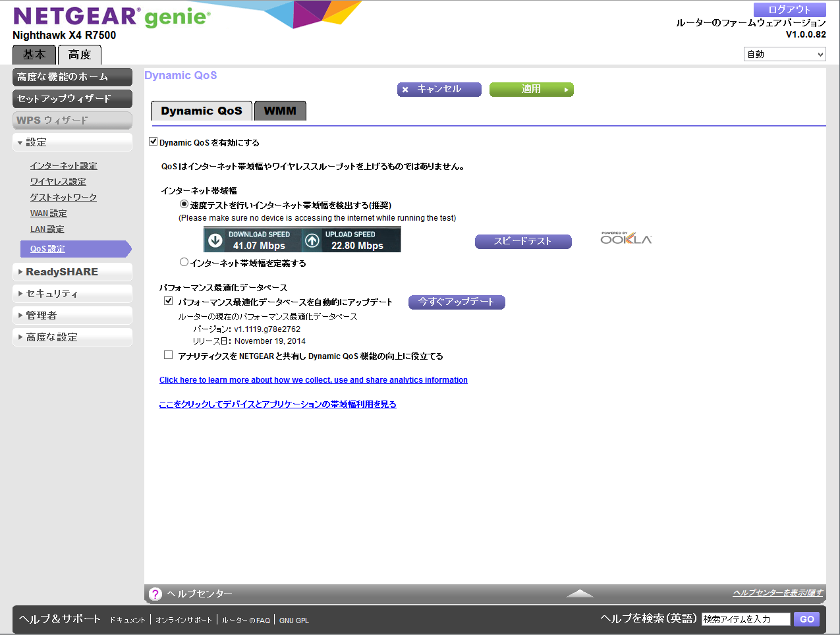This screenshot has height=635, width=840.
Task: Click the green 適用 apply button
Action: pos(531,90)
